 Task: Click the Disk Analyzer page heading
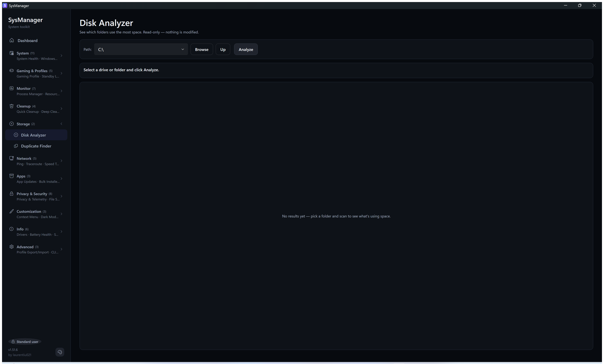pos(106,23)
